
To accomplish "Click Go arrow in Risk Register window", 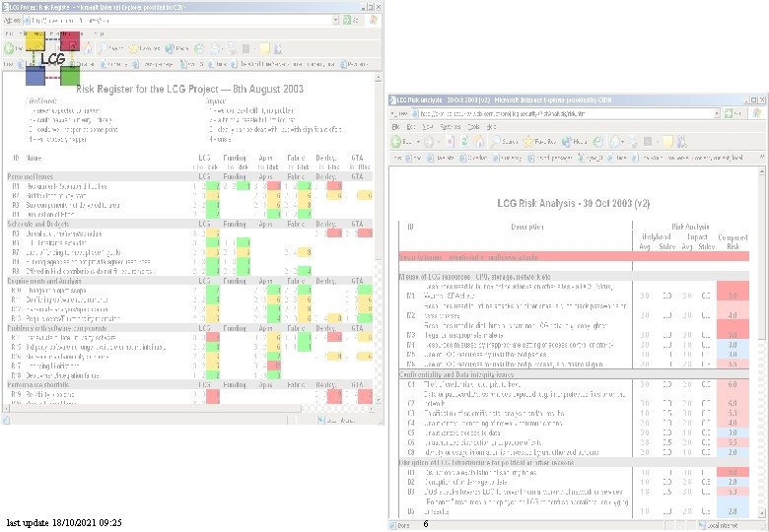I will [348, 20].
